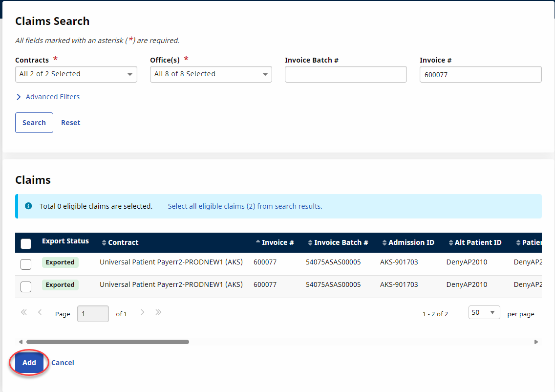
Task: Jump to last page of results
Action: (158, 312)
